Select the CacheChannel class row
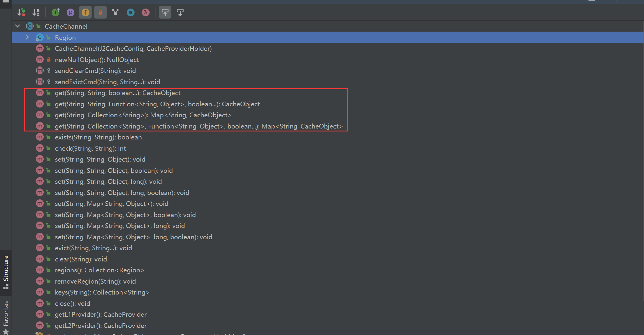The width and height of the screenshot is (644, 335). click(327, 26)
